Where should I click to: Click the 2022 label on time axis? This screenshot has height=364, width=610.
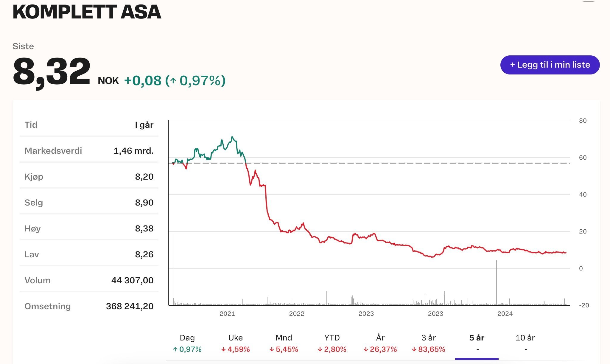point(297,314)
